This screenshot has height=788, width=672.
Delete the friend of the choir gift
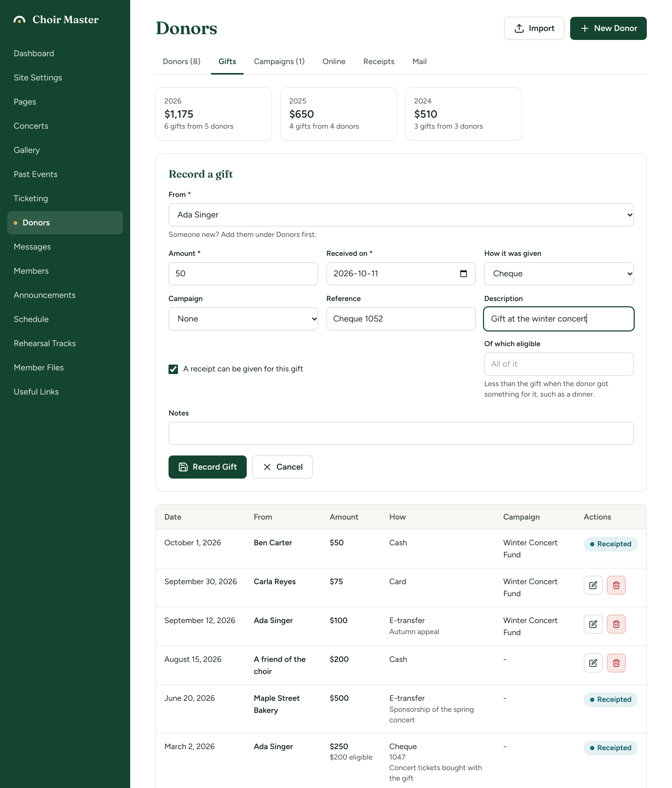(616, 663)
